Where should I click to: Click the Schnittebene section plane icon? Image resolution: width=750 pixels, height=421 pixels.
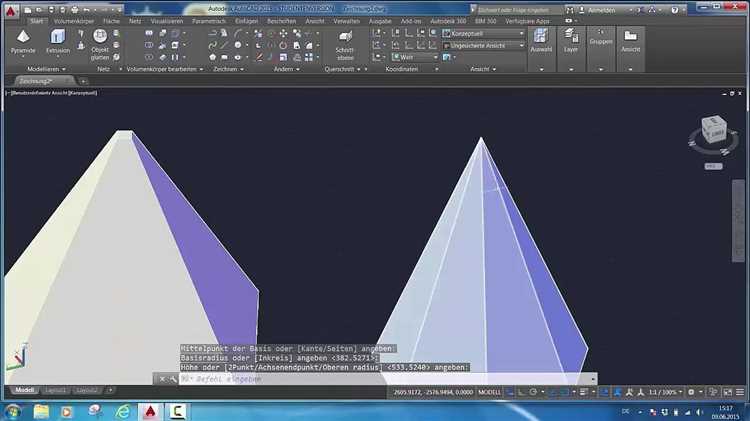click(x=345, y=37)
